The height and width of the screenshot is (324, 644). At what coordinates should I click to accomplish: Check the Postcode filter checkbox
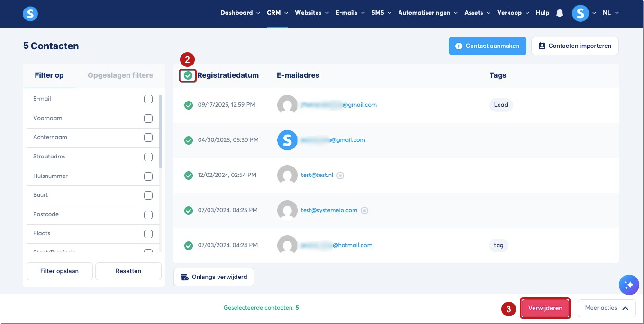coord(148,215)
